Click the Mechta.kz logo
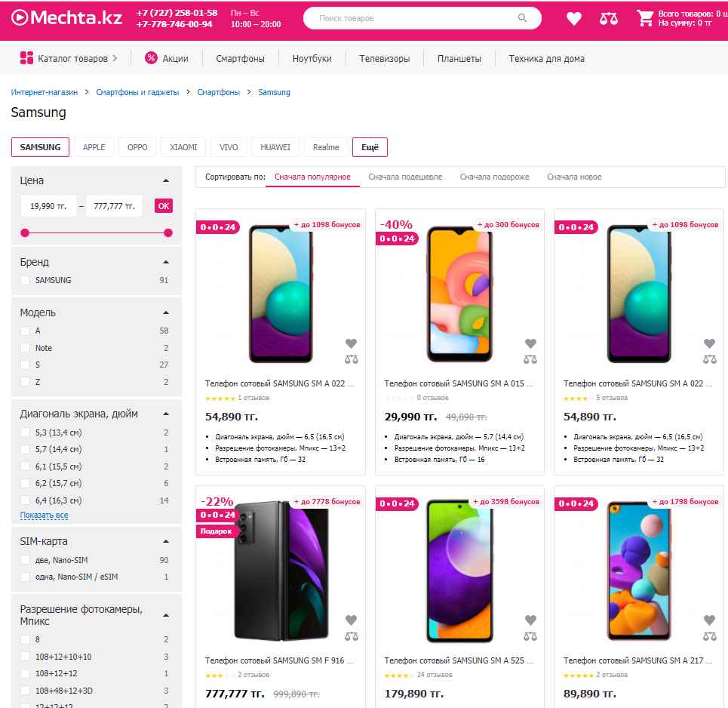 pos(67,17)
